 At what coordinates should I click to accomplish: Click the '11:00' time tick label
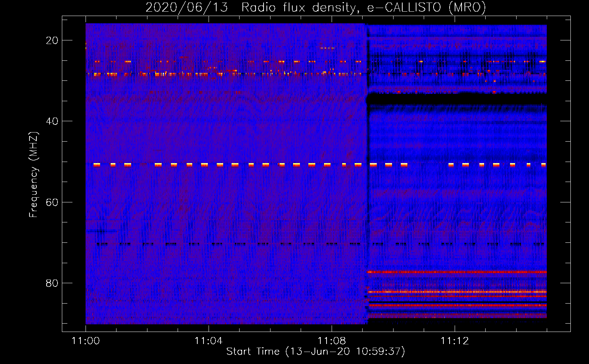[86, 341]
